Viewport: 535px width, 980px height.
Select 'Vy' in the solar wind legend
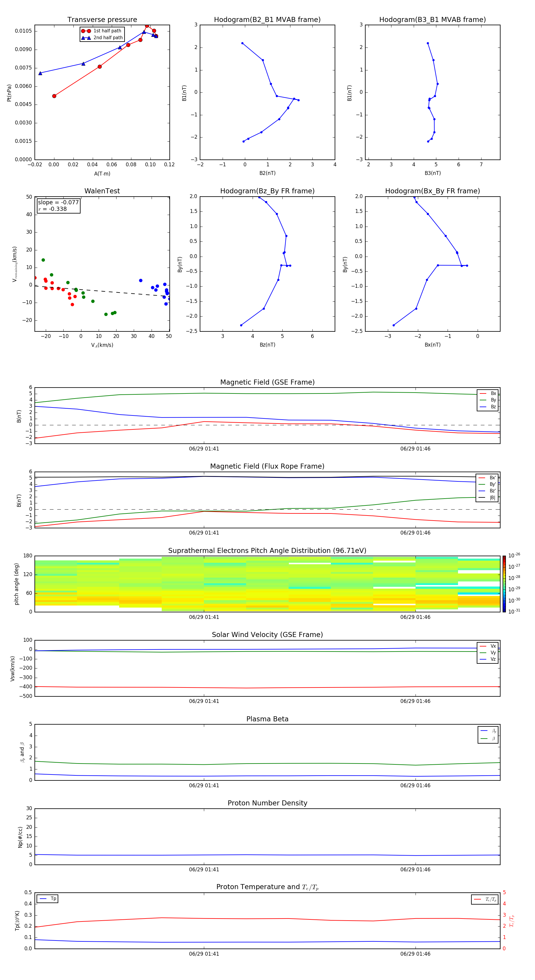[x=488, y=652]
